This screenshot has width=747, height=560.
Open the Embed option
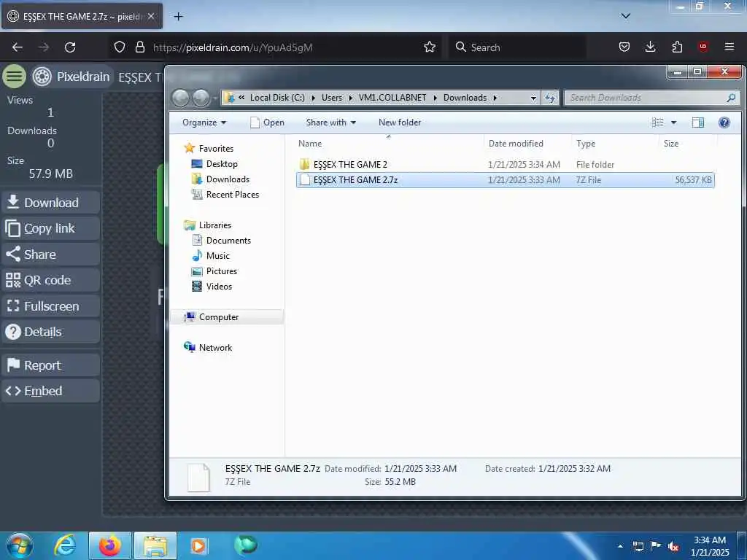pyautogui.click(x=50, y=391)
